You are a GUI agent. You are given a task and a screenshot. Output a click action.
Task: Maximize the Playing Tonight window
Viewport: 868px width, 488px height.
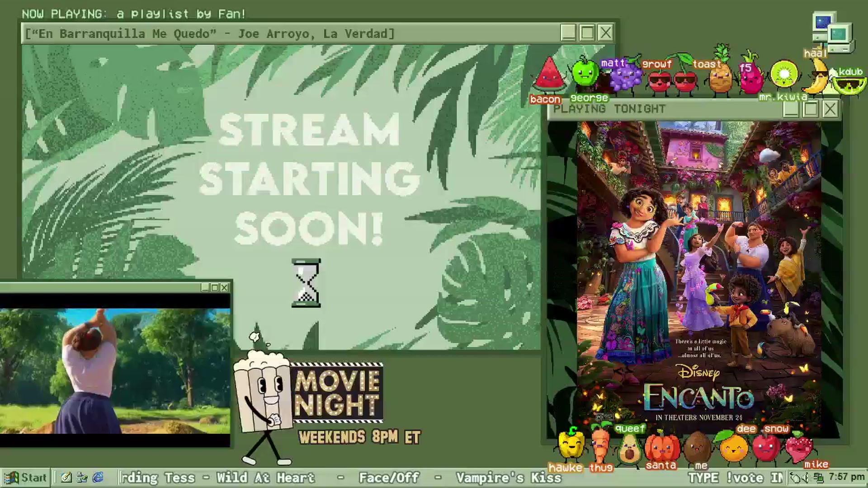click(x=811, y=109)
